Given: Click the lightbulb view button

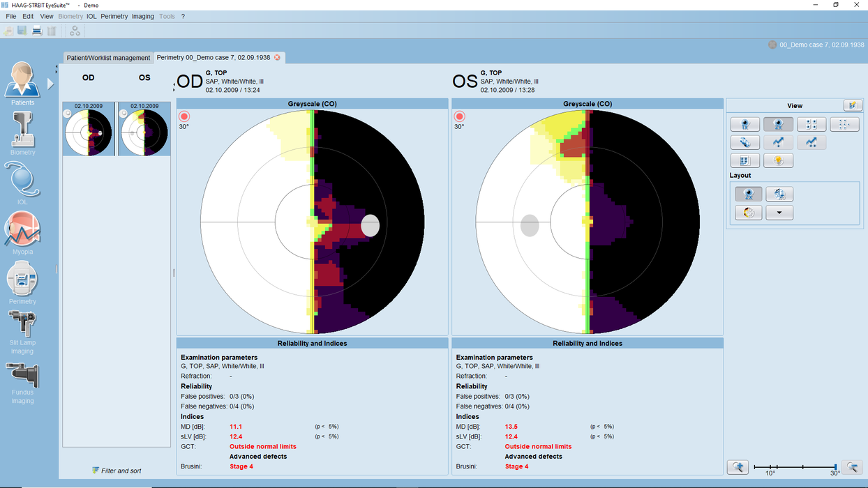Looking at the screenshot, I should [778, 161].
